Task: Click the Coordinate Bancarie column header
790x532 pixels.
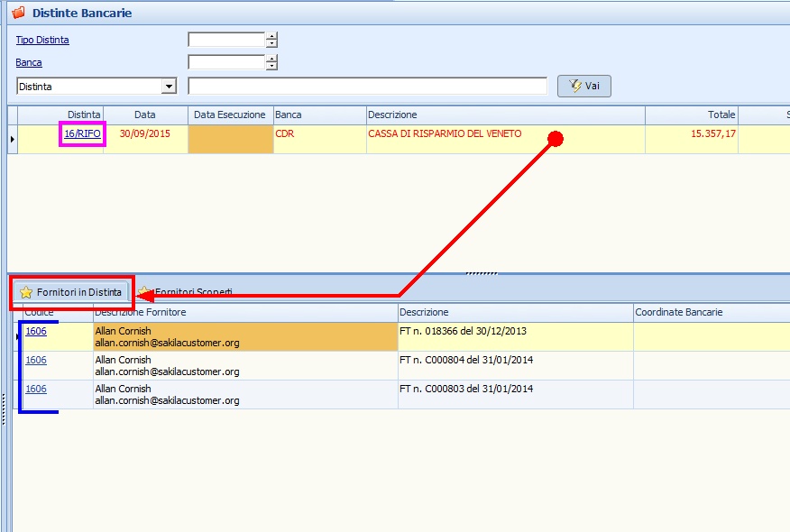Action: (x=678, y=312)
